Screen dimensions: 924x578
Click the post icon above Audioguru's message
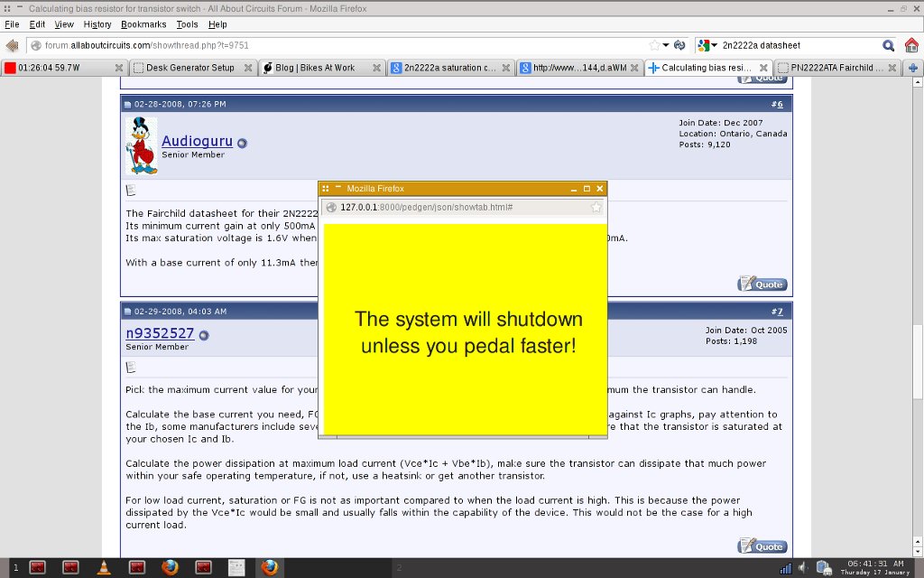[131, 190]
